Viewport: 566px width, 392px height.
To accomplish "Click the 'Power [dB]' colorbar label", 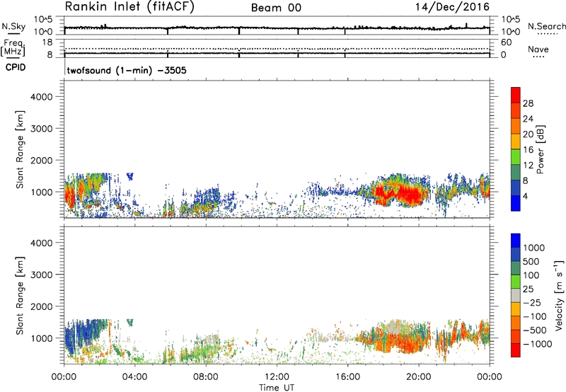I will 540,149.
